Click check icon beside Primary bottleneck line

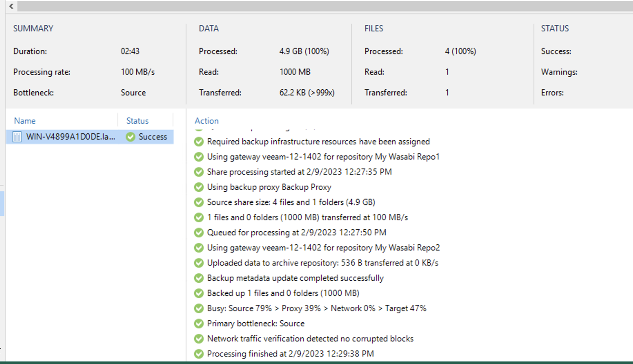[x=199, y=324]
